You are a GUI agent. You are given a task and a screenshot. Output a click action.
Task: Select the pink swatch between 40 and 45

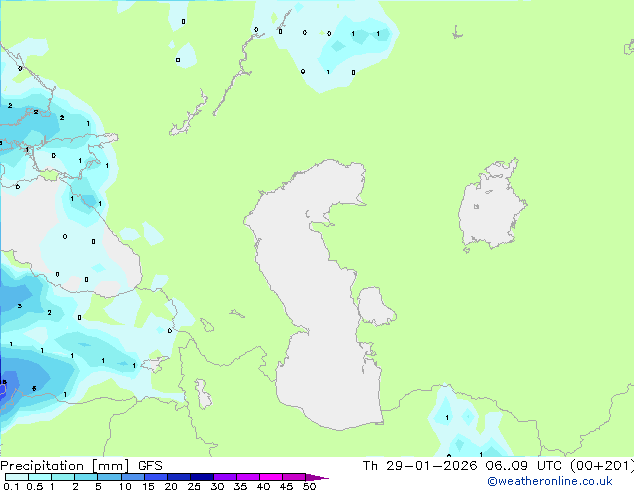[271, 477]
